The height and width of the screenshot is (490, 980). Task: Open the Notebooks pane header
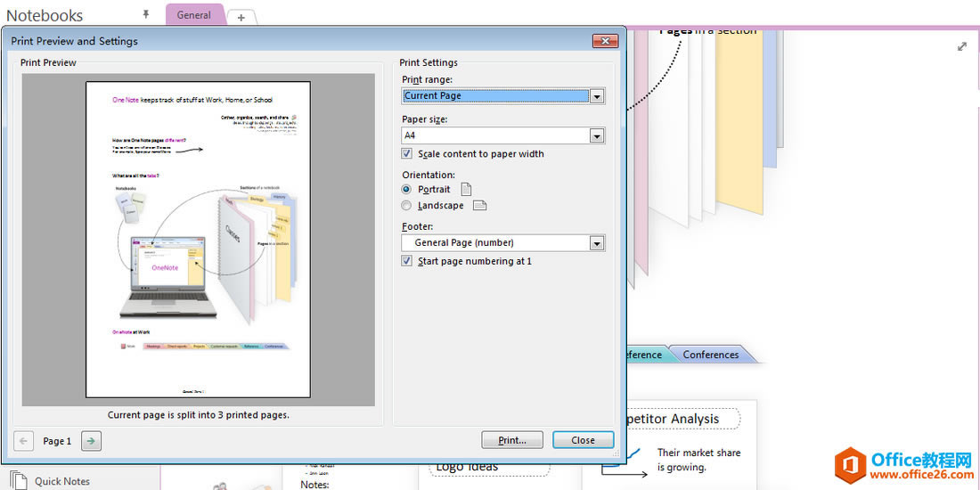coord(45,16)
